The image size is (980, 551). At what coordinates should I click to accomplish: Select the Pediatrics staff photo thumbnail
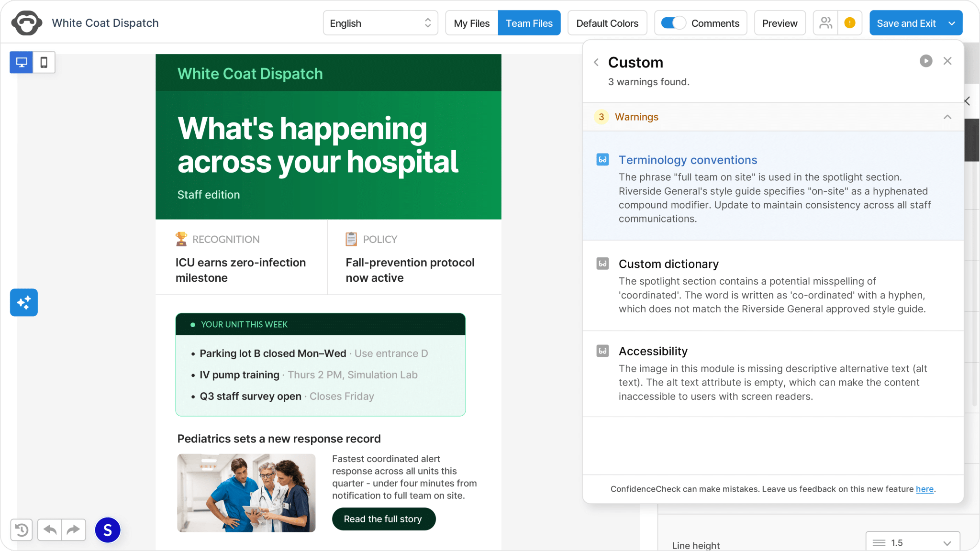[246, 493]
